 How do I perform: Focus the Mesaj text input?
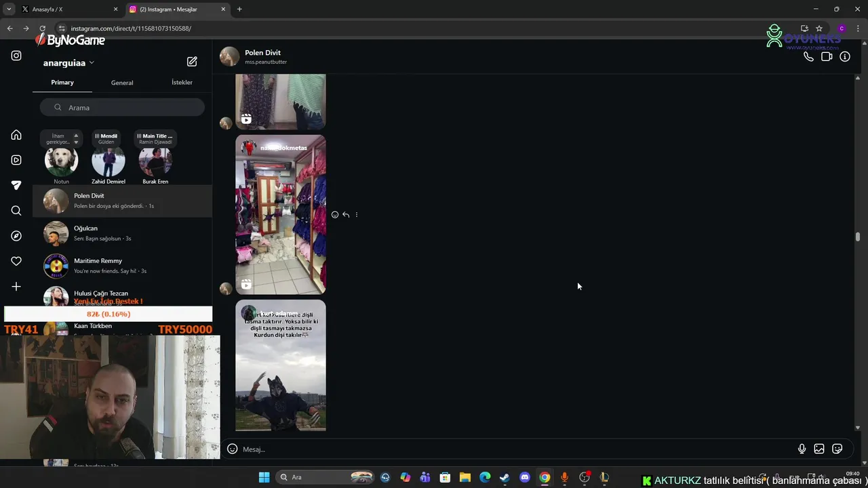click(x=515, y=449)
